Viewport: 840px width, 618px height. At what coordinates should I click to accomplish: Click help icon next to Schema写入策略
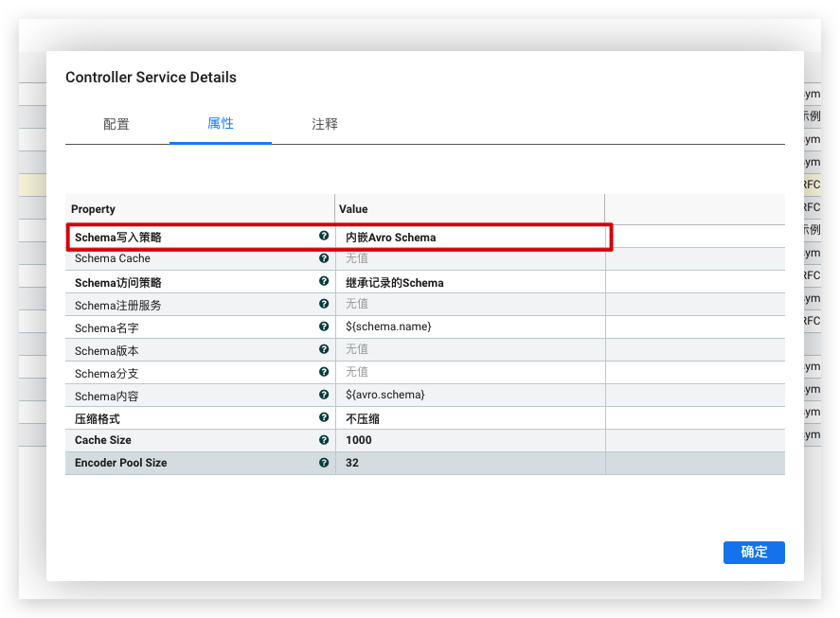pos(324,237)
